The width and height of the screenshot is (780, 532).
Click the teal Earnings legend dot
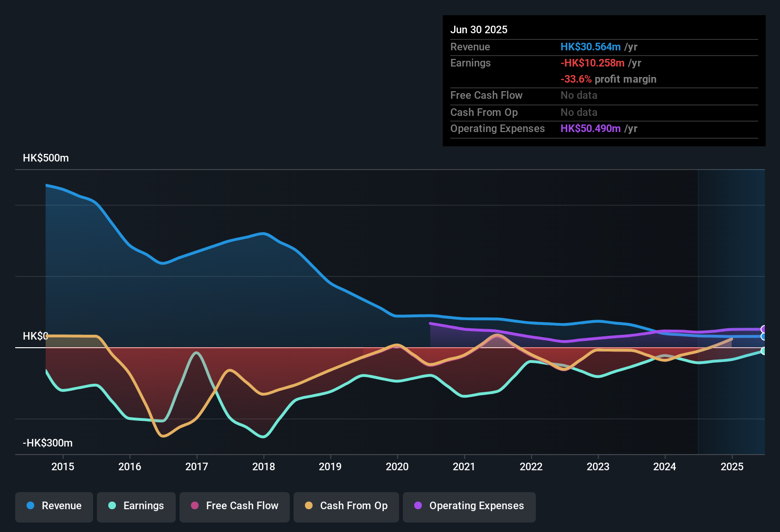pyautogui.click(x=112, y=506)
